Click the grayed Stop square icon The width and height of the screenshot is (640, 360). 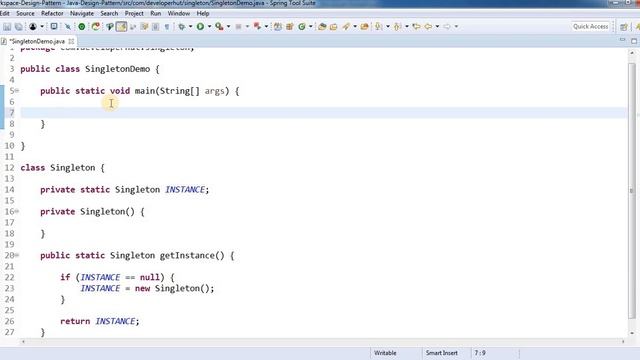click(x=238, y=27)
